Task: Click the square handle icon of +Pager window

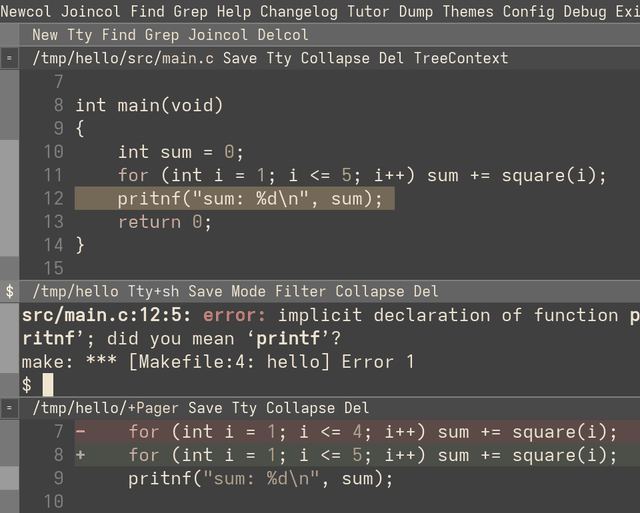Action: pyautogui.click(x=9, y=408)
